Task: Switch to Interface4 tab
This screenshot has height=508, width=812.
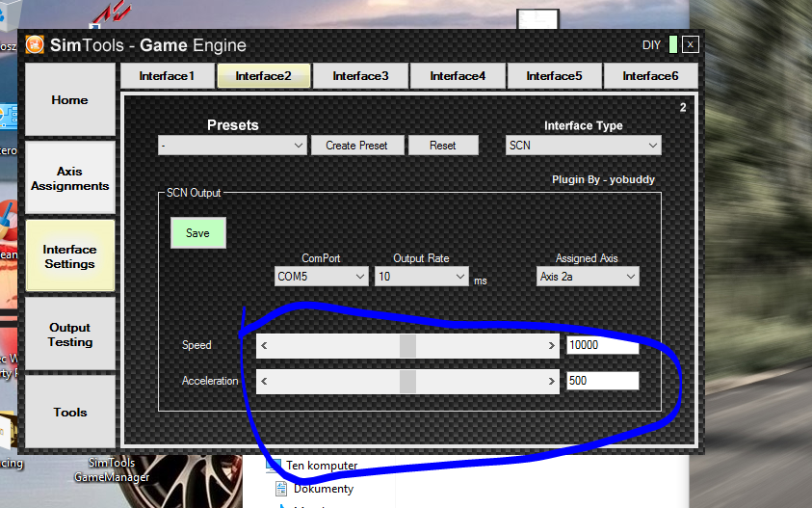Action: tap(458, 76)
